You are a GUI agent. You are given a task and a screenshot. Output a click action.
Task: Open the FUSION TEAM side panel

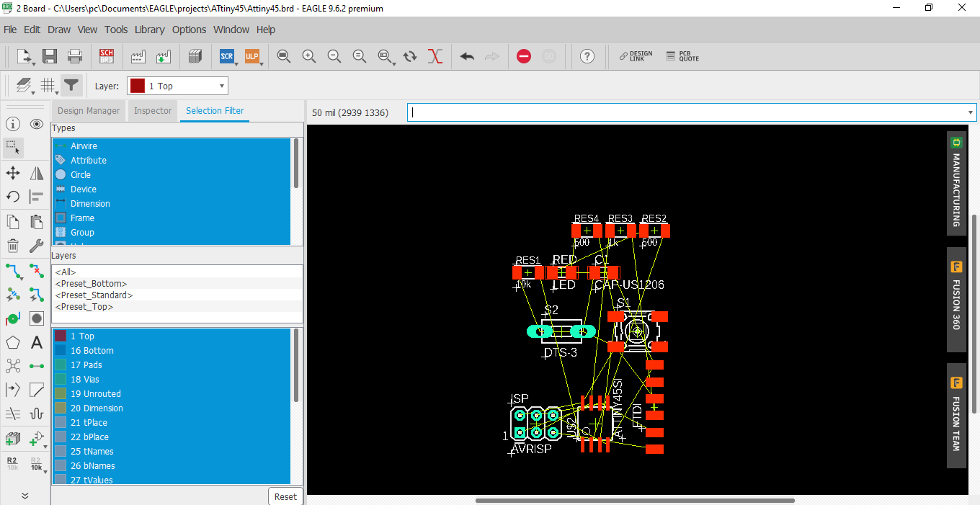[956, 416]
